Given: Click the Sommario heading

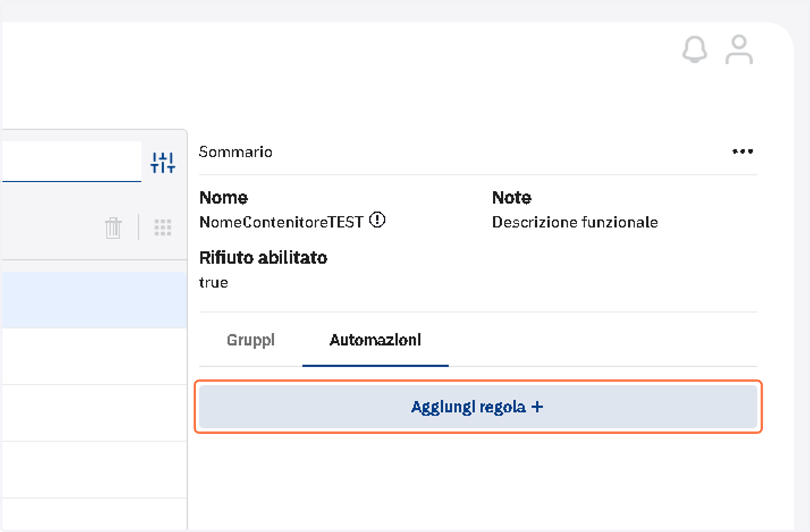Looking at the screenshot, I should [x=236, y=152].
